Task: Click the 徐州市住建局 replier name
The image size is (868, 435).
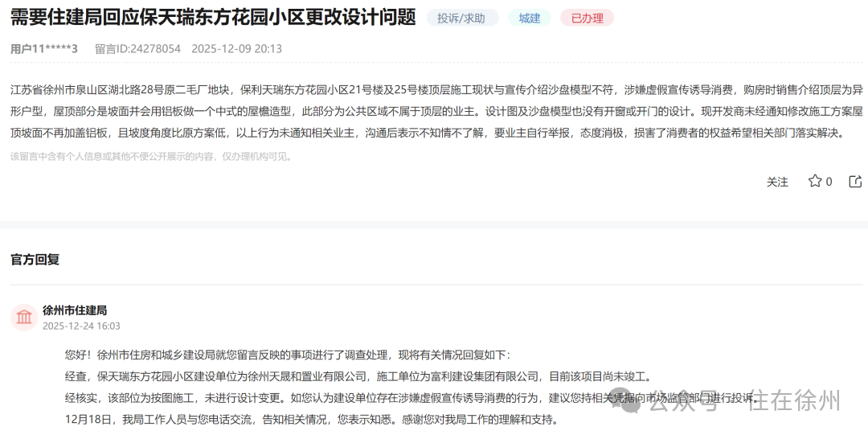Action: (x=75, y=310)
